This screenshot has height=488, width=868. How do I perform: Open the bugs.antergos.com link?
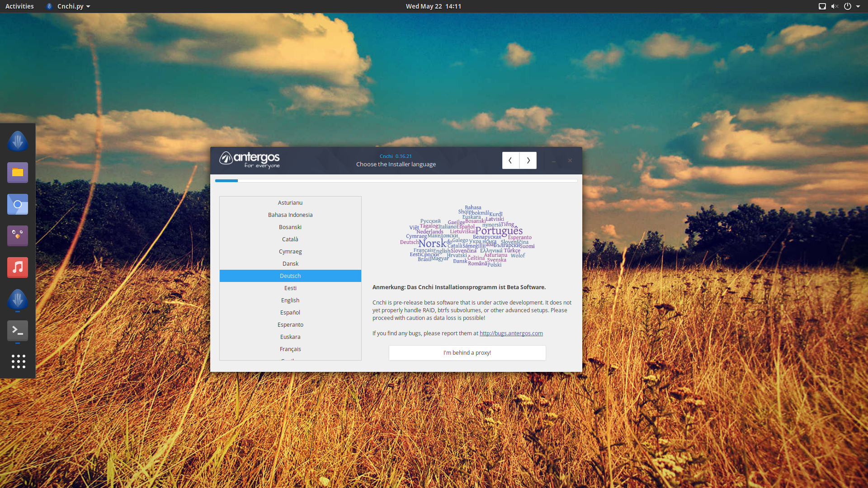[x=511, y=333]
